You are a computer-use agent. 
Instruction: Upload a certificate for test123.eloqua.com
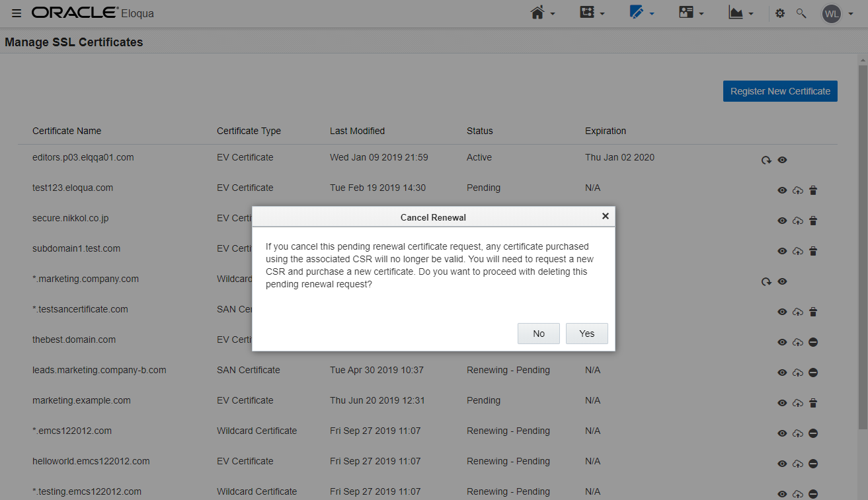click(797, 190)
